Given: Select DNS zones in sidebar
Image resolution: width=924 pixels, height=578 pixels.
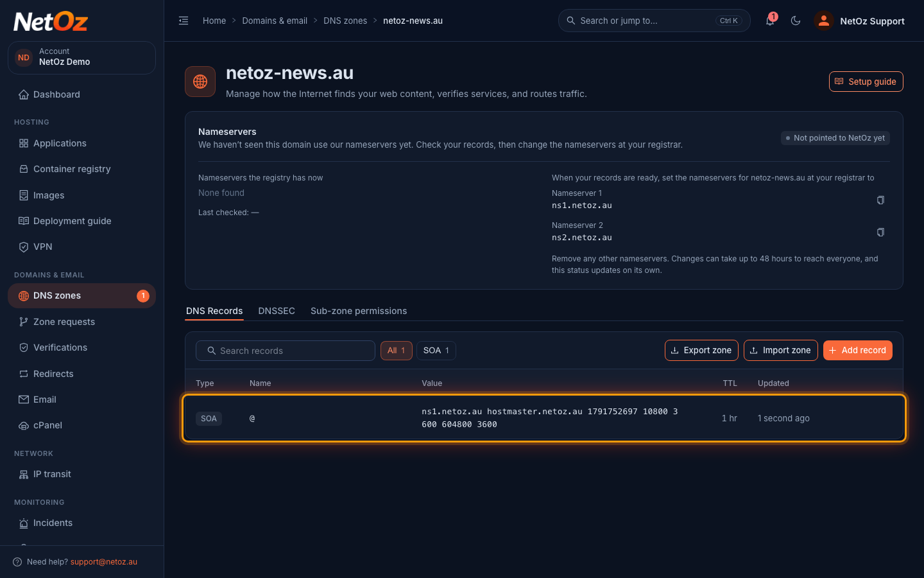Looking at the screenshot, I should (x=81, y=295).
